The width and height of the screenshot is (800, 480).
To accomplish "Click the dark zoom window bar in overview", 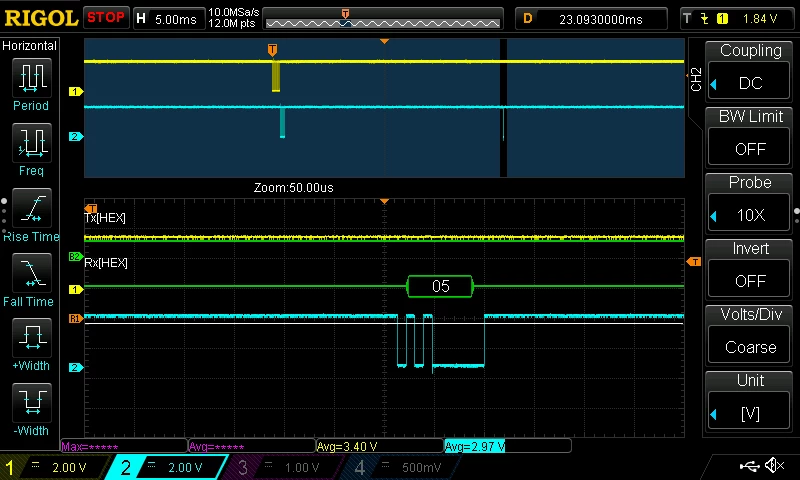I will click(x=504, y=108).
